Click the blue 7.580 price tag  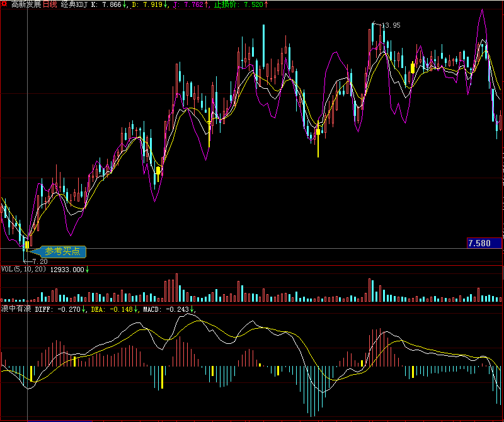point(483,243)
